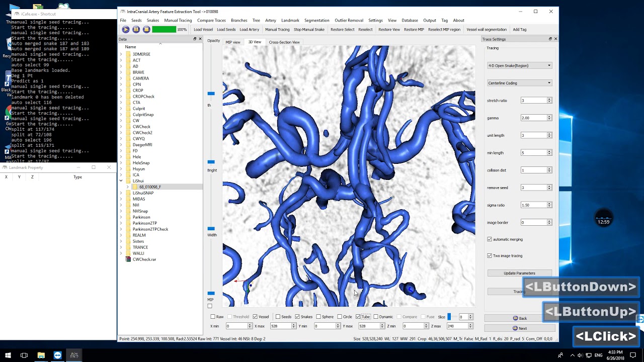Open the 4-D Open Snake(Region) dropdown
The height and width of the screenshot is (362, 644).
[519, 65]
